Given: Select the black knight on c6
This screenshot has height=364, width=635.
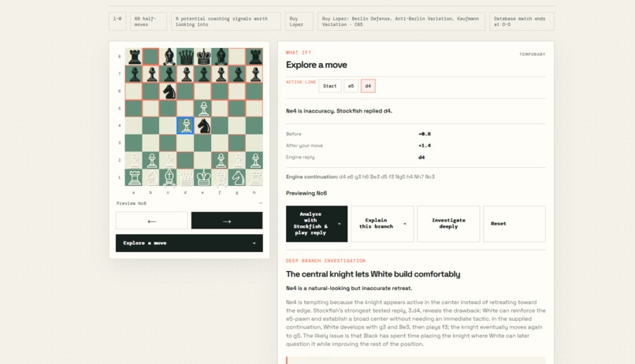Looking at the screenshot, I should point(169,91).
